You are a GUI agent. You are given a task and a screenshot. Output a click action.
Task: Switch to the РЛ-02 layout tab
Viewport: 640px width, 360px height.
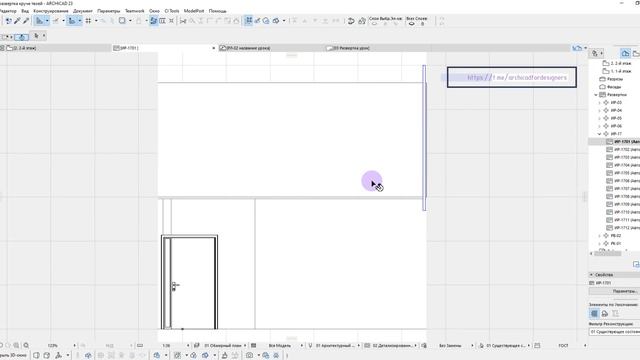pyautogui.click(x=271, y=48)
